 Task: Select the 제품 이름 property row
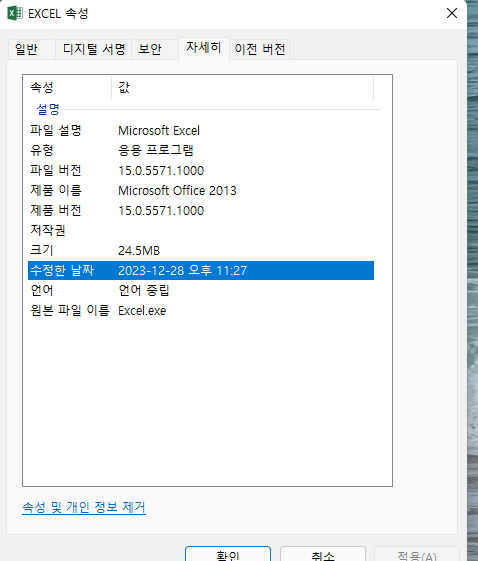pos(201,190)
